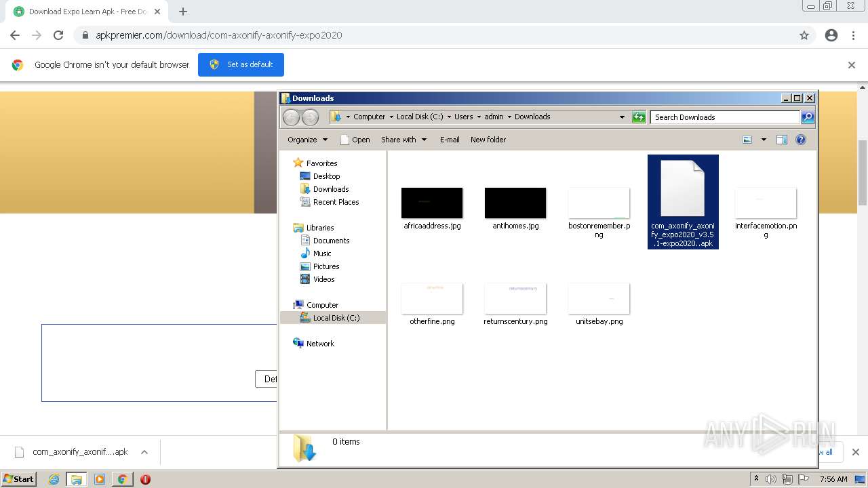The image size is (868, 488).
Task: Select otherfine.png file
Action: pos(432,304)
